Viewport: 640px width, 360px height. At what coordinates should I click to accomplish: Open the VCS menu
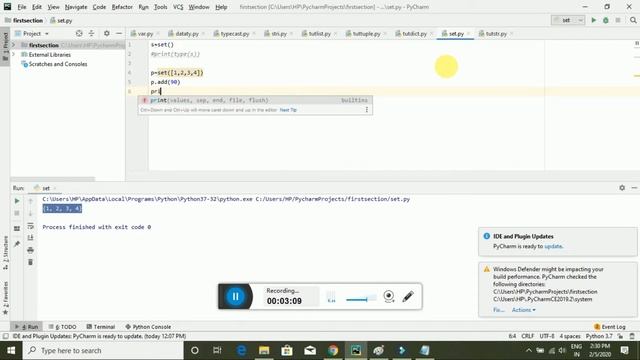[178, 7]
